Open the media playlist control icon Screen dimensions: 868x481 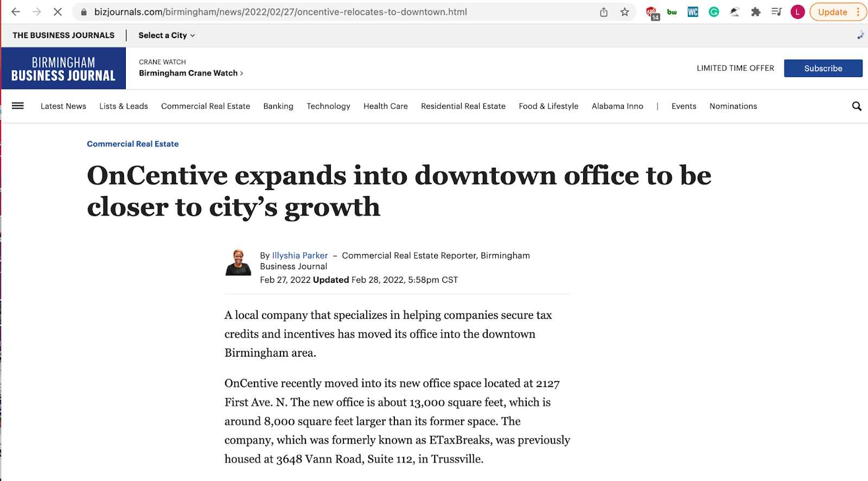tap(776, 12)
